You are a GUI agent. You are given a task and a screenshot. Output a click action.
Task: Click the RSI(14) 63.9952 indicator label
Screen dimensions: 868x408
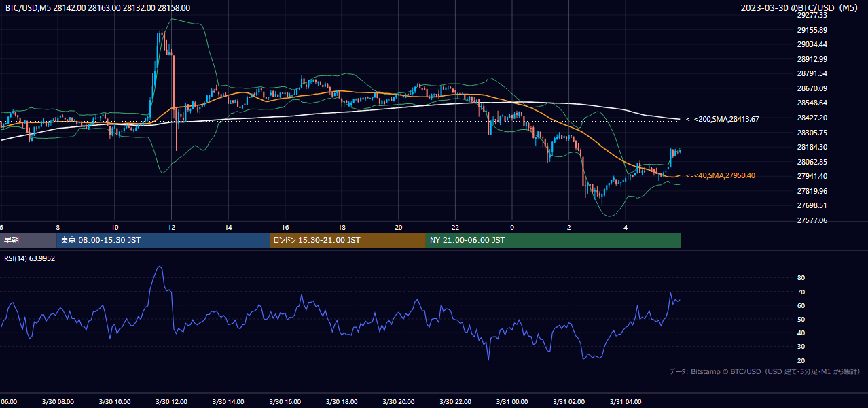point(29,258)
